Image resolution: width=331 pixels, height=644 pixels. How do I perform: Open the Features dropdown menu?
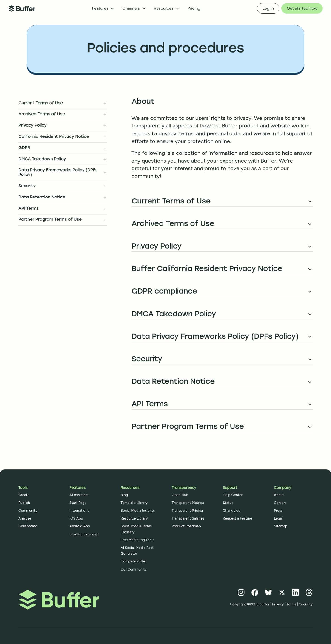point(103,8)
